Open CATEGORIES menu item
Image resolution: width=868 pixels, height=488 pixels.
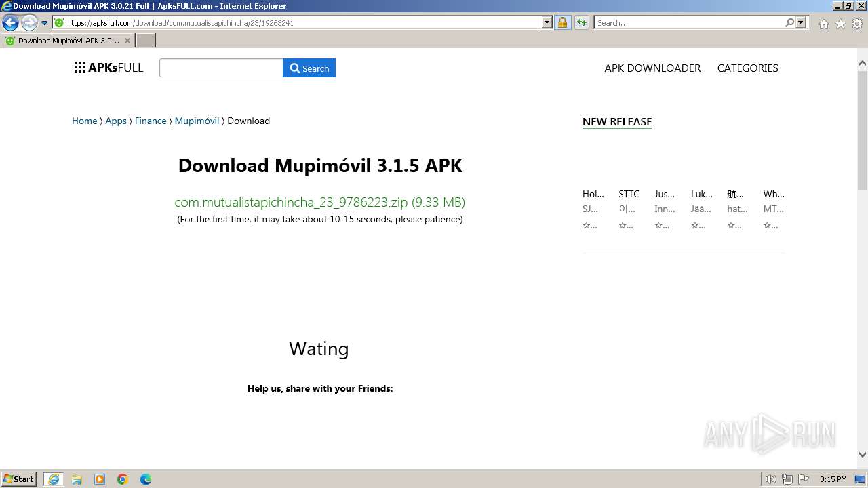pyautogui.click(x=747, y=68)
